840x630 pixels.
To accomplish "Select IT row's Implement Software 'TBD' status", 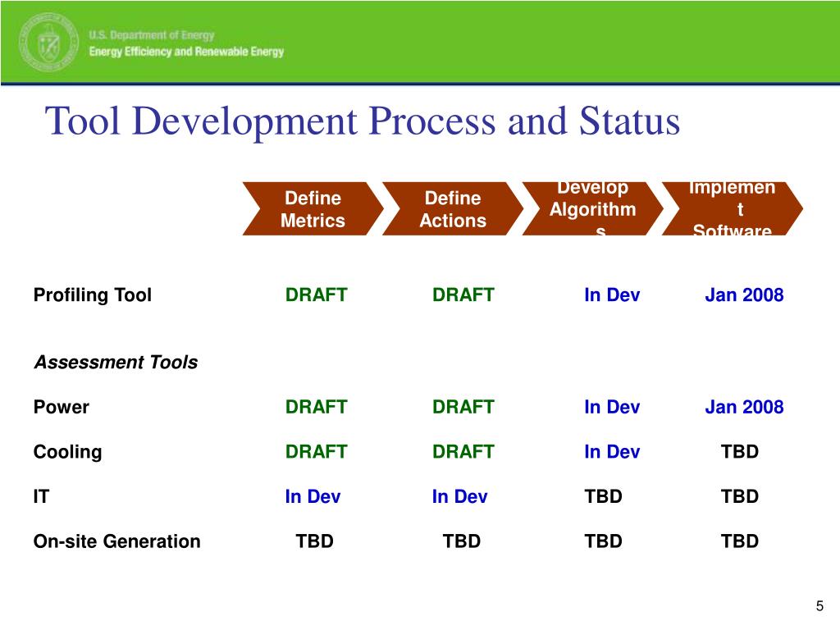I will (x=740, y=496).
